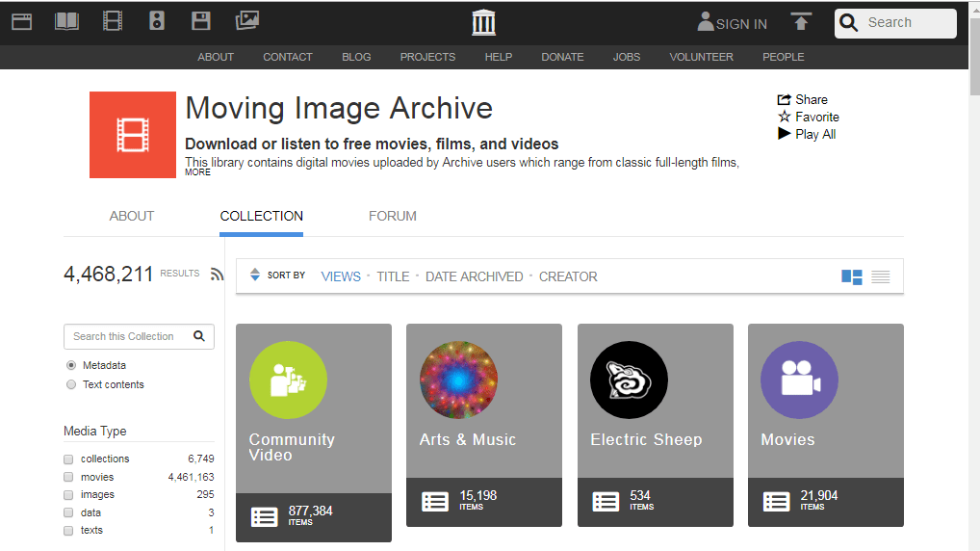The height and width of the screenshot is (551, 980).
Task: Open JOBS in the top navigation
Action: click(x=627, y=57)
